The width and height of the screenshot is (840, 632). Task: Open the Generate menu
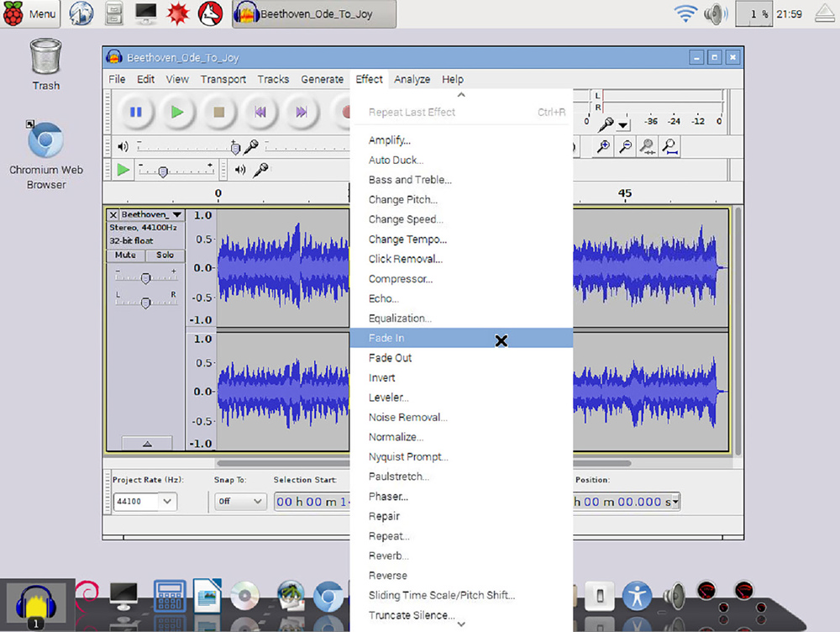(x=322, y=79)
